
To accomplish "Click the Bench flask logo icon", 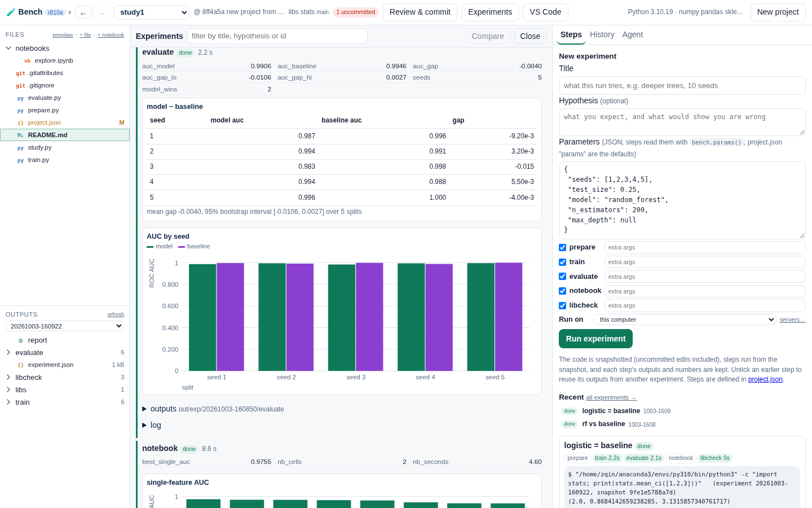I will pyautogui.click(x=11, y=12).
